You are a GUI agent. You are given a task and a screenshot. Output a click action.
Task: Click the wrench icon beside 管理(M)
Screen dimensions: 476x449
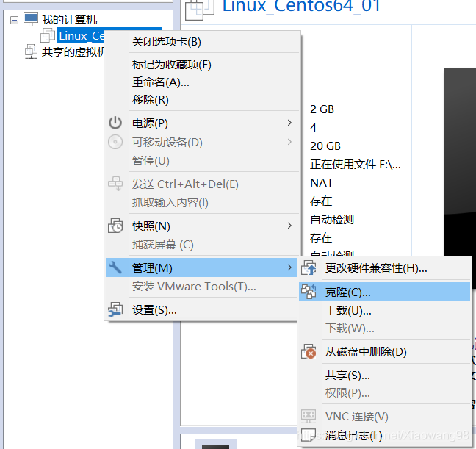pos(115,267)
